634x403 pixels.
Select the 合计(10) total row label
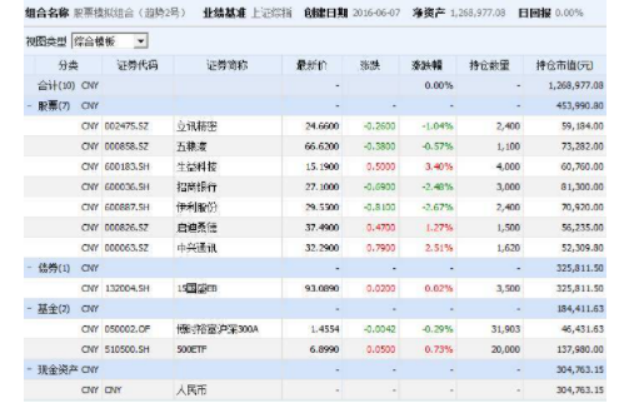[x=57, y=86]
